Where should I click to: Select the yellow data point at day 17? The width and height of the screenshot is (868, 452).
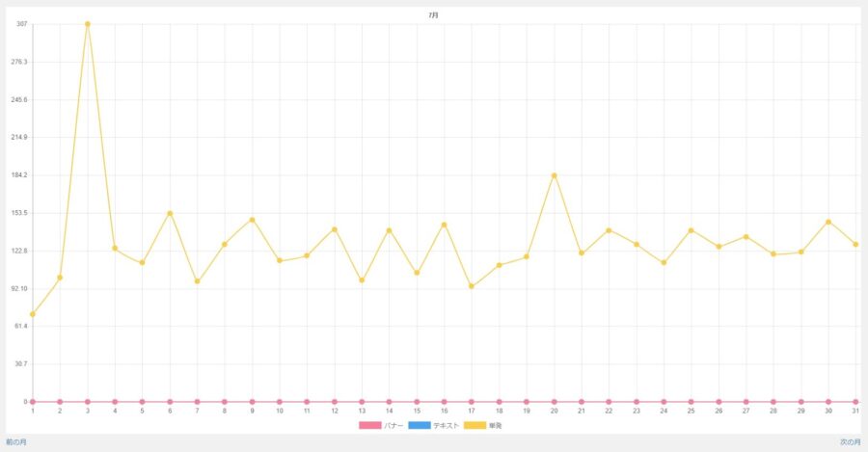tap(472, 286)
